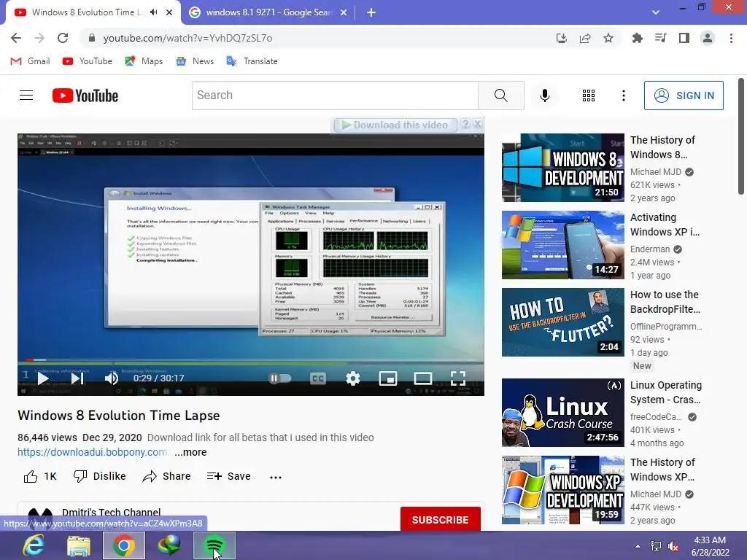Image resolution: width=747 pixels, height=560 pixels.
Task: Open the Chrome three-dot menu
Action: coord(731,38)
